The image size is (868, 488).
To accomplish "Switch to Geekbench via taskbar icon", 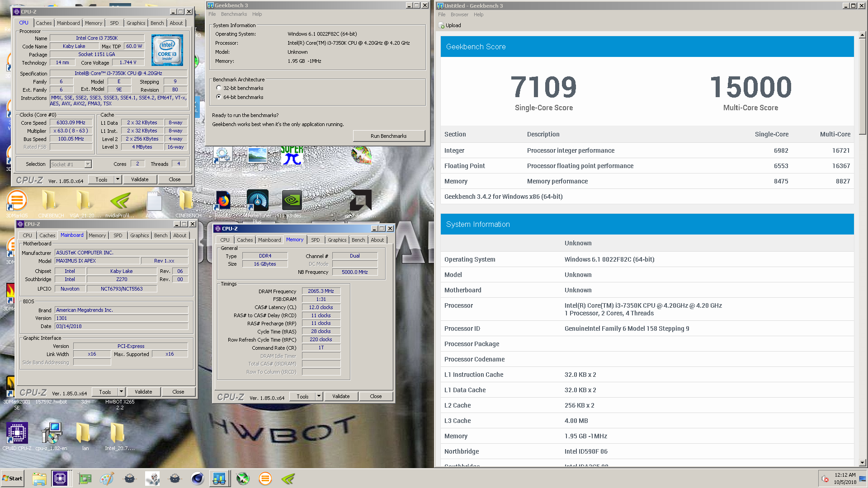I will (x=219, y=479).
